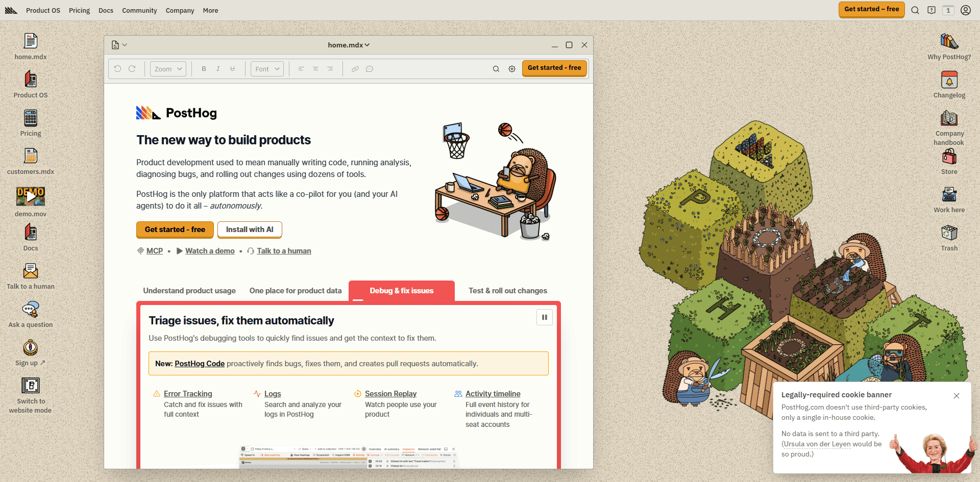Image resolution: width=980 pixels, height=482 pixels.
Task: Click the redo icon in editor toolbar
Action: pos(132,69)
